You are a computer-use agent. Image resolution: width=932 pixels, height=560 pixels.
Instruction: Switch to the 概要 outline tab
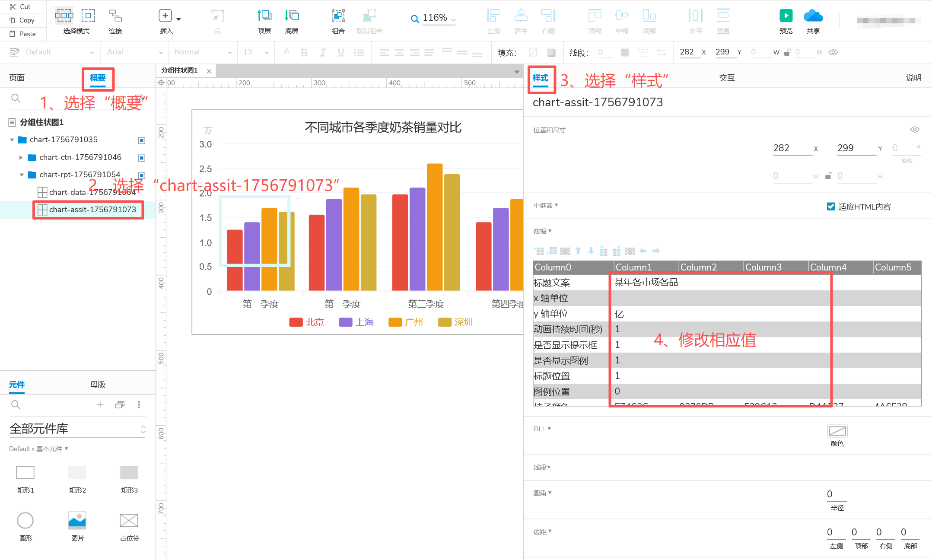[x=98, y=78]
